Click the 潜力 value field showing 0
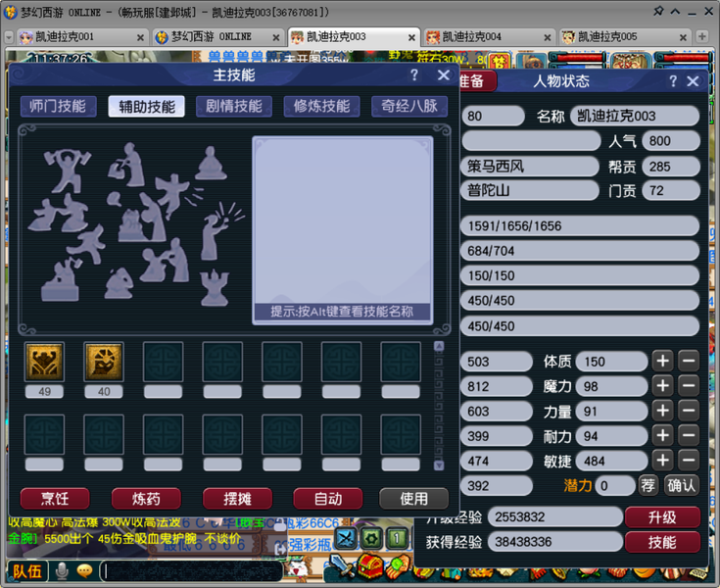Image resolution: width=720 pixels, height=588 pixels. click(615, 486)
